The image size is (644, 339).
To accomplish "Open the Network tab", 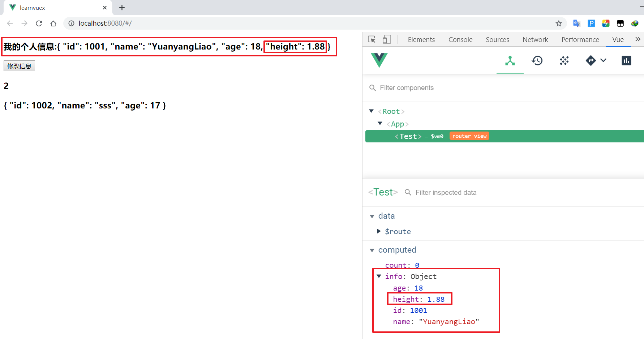I will tap(535, 40).
